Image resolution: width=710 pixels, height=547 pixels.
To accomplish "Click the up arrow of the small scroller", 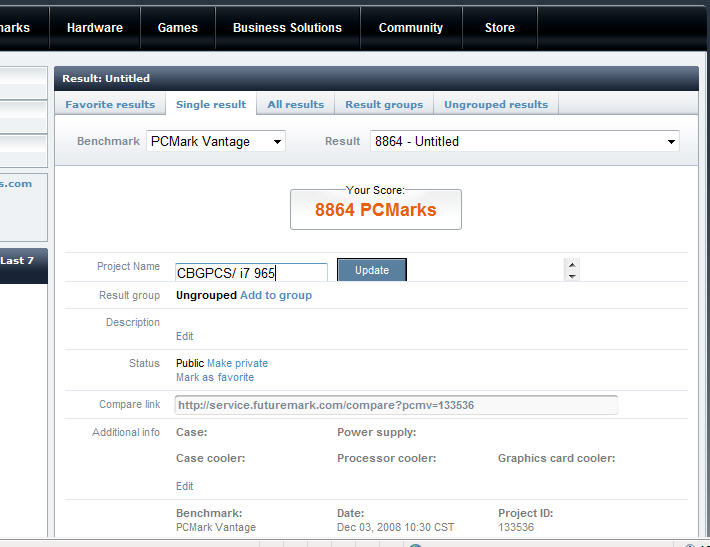I will 572,265.
